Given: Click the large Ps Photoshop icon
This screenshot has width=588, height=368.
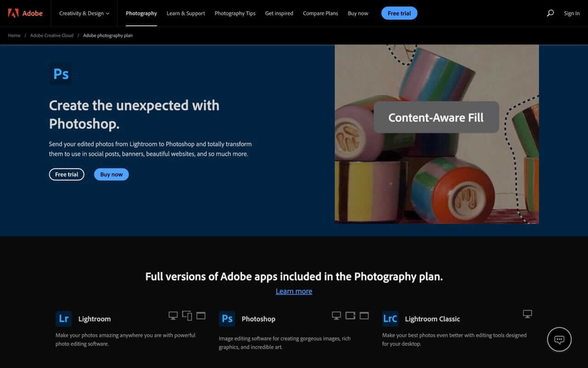Looking at the screenshot, I should click(x=61, y=74).
